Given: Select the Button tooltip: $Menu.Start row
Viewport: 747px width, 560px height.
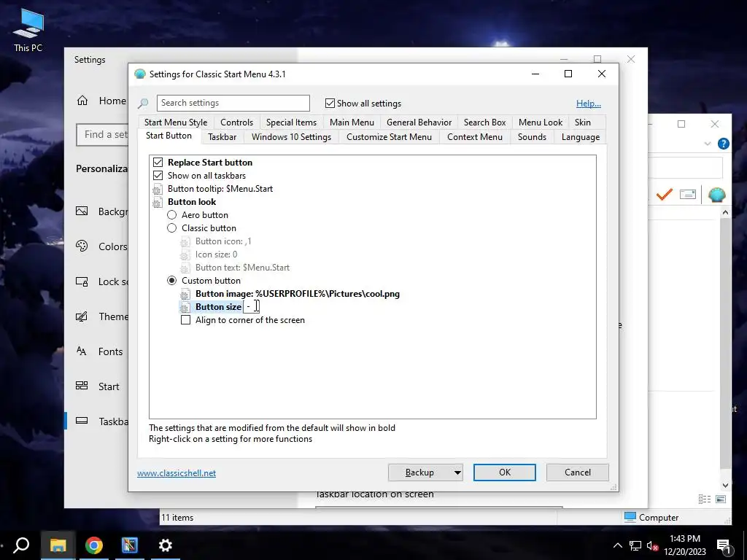Looking at the screenshot, I should pos(220,189).
